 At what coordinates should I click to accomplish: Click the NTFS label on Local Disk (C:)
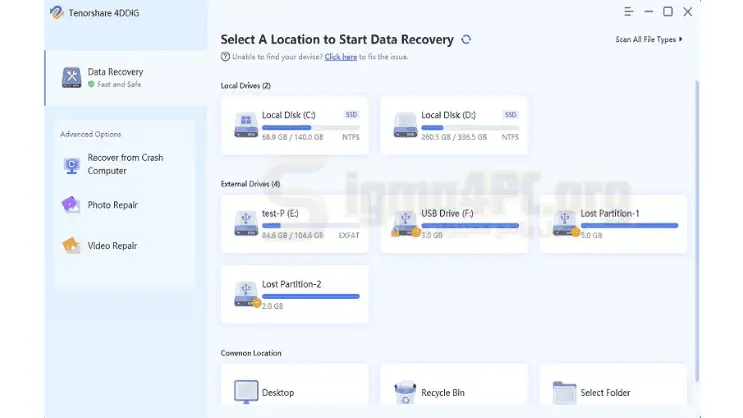pyautogui.click(x=351, y=137)
